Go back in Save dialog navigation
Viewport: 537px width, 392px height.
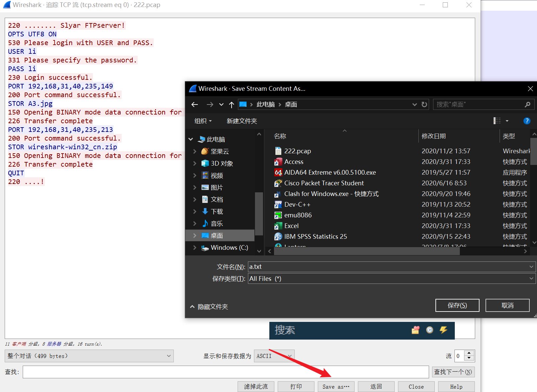point(194,105)
